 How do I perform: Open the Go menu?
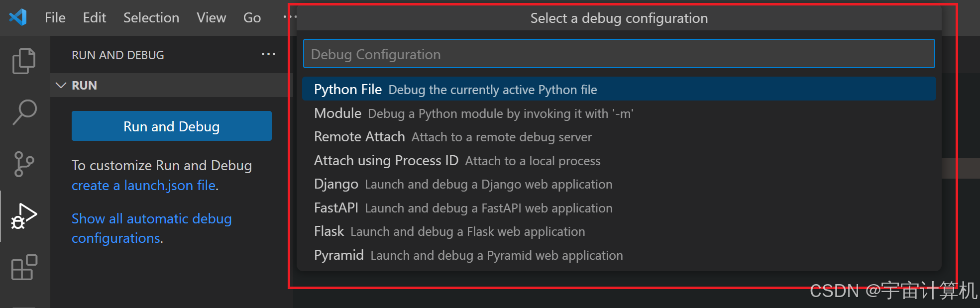click(x=252, y=18)
